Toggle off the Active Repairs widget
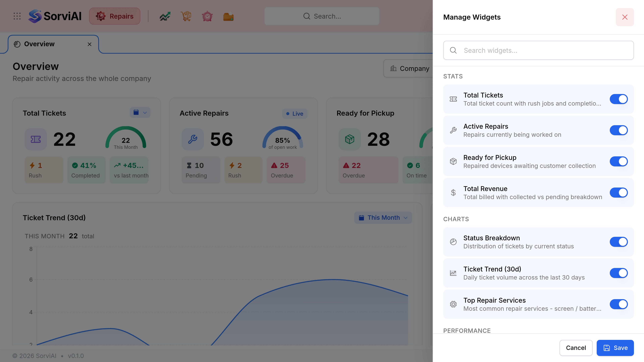Image resolution: width=644 pixels, height=362 pixels. point(619,130)
